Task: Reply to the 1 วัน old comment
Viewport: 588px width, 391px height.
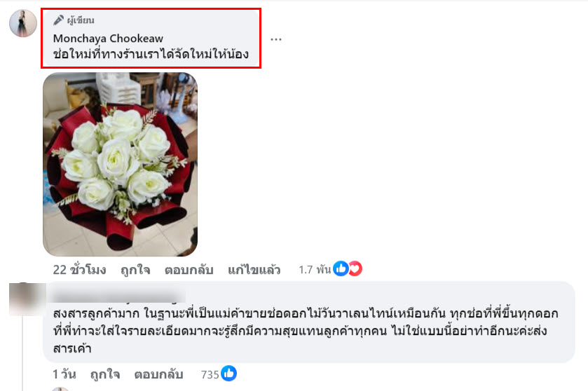Action: pos(158,374)
